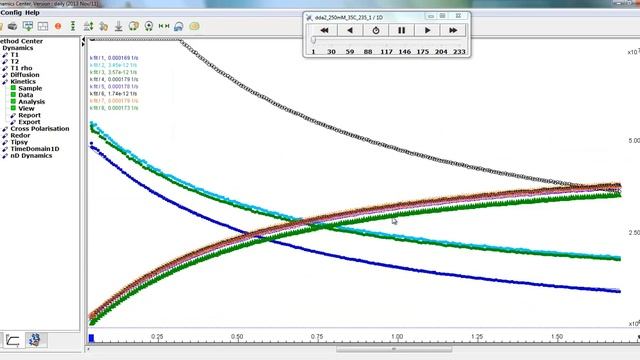This screenshot has height=360, width=640.
Task: Collapse the left panel with the splitter arrow
Action: click(84, 40)
